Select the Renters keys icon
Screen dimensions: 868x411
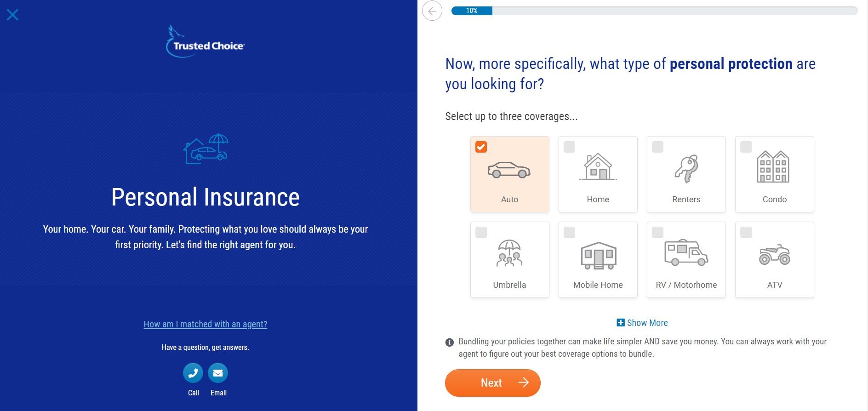[686, 168]
